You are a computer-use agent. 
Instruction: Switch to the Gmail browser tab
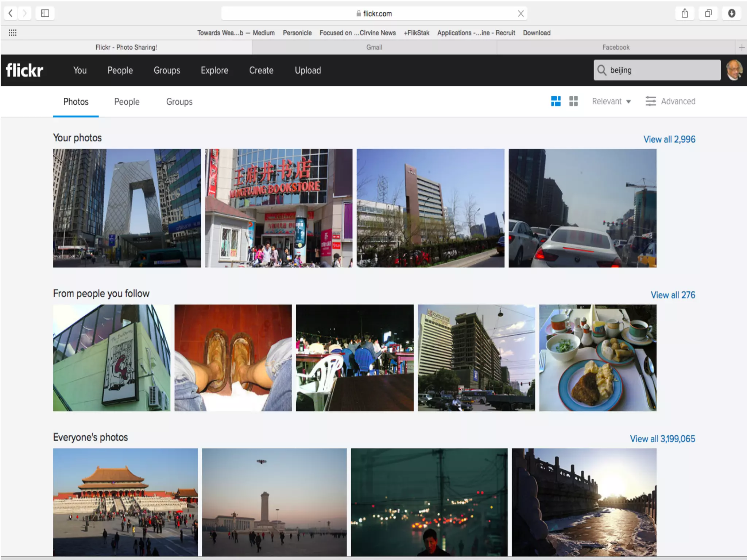coord(374,47)
